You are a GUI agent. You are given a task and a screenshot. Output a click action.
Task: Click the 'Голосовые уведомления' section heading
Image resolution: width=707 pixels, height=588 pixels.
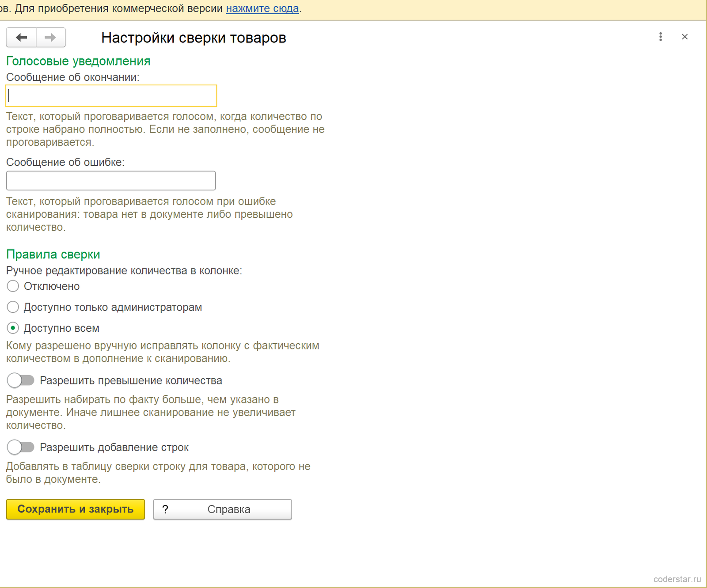click(78, 61)
